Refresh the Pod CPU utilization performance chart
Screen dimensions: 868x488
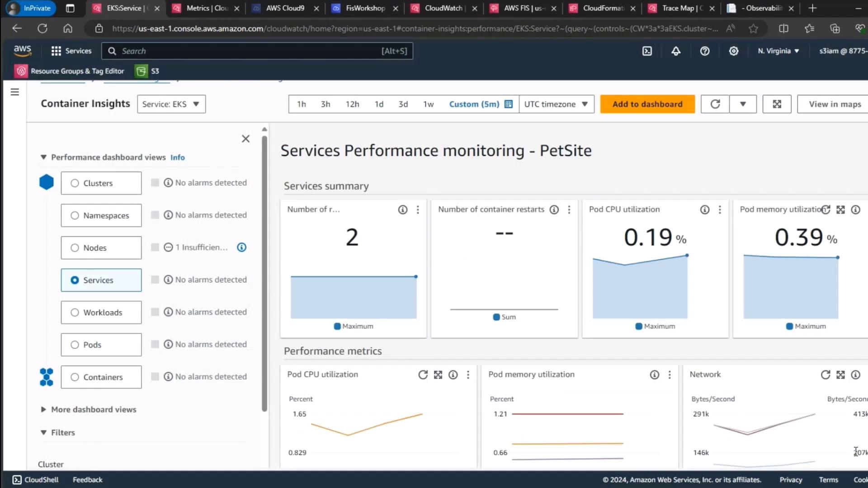[x=423, y=375]
